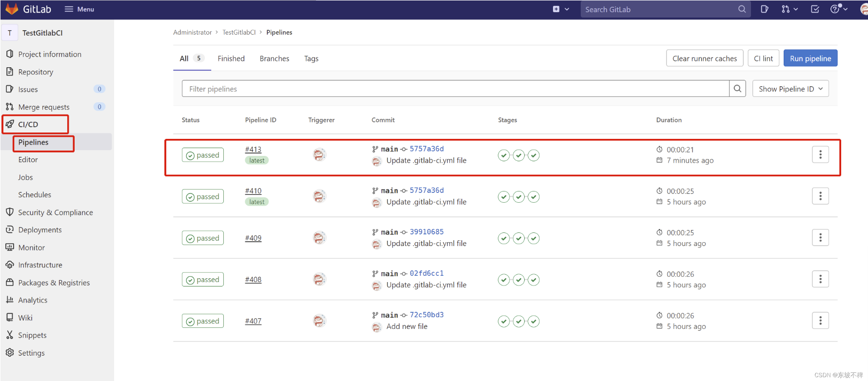Open the Help menu dropdown

pyautogui.click(x=839, y=9)
